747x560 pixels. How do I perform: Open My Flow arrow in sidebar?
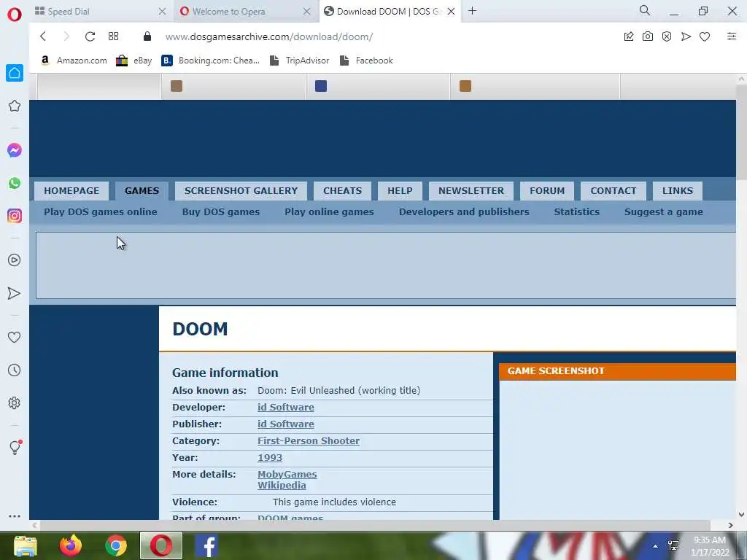(15, 293)
